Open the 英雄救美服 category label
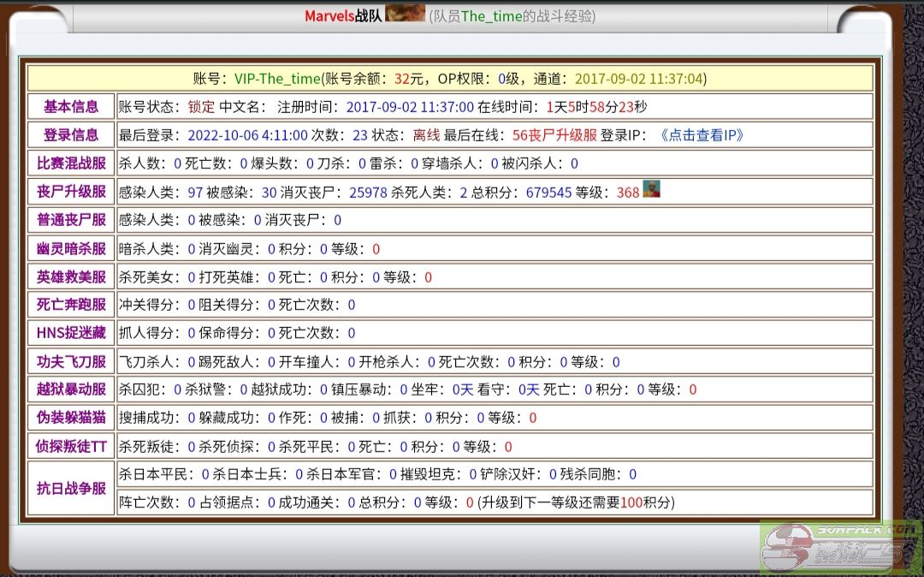Viewport: 924px width, 577px height. coord(71,277)
